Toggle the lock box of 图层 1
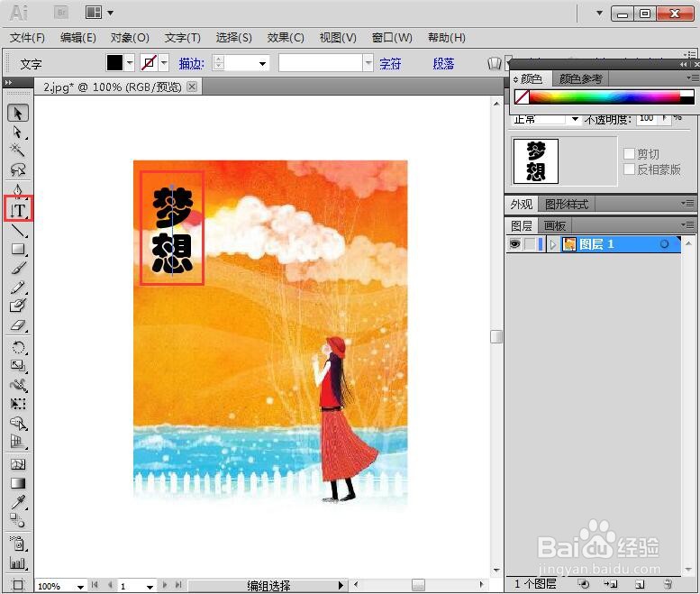The height and width of the screenshot is (594, 700). [530, 244]
